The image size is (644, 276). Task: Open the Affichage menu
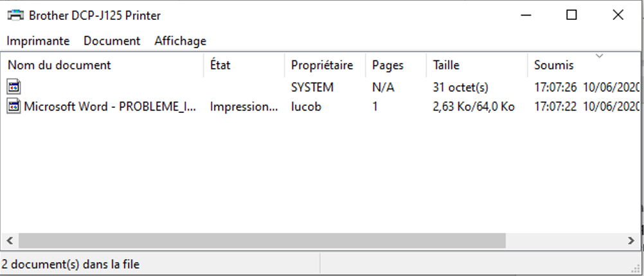[x=181, y=41]
